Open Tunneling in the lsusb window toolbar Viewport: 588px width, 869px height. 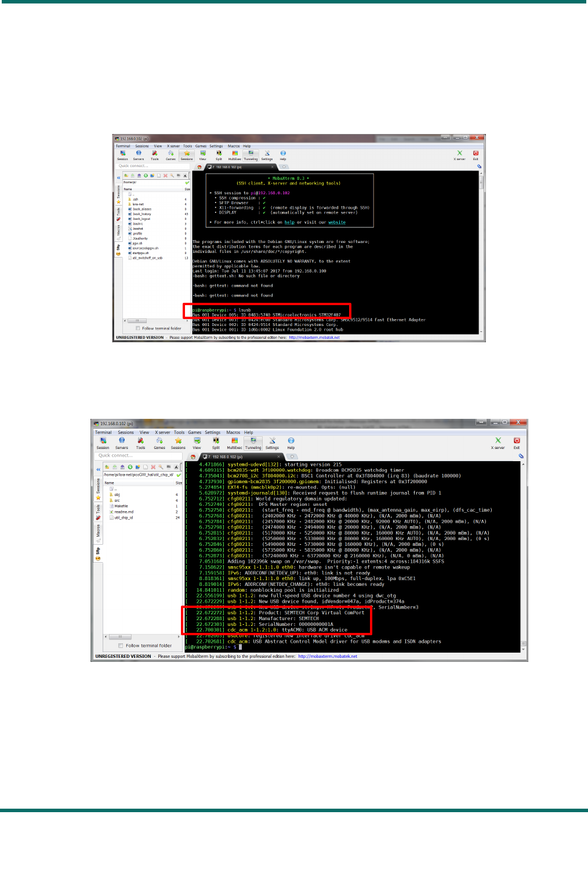(251, 155)
